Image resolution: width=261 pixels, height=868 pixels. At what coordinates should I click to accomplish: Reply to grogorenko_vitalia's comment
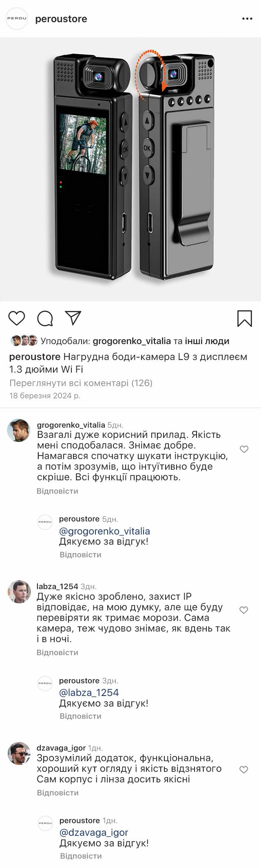[58, 491]
